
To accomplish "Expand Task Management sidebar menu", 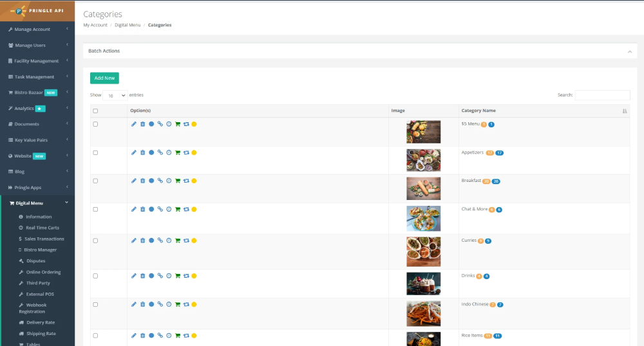I will (37, 77).
